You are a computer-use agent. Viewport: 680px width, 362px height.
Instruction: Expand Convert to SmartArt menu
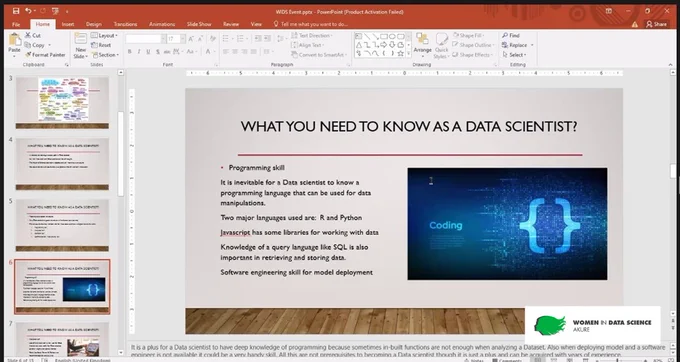(319, 55)
